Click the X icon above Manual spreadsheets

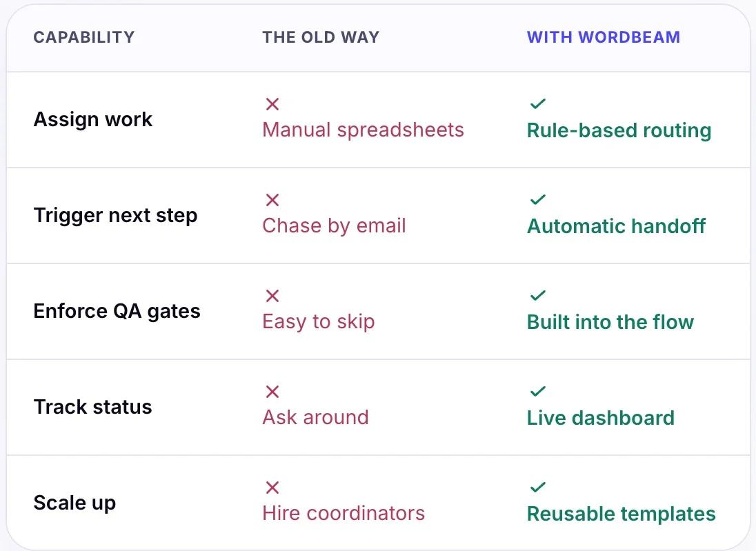click(x=272, y=103)
